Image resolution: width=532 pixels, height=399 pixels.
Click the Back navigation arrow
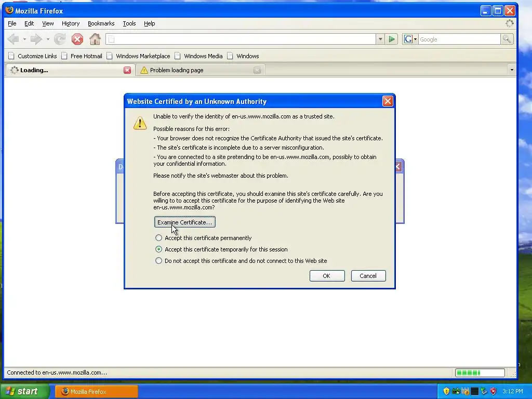point(13,39)
